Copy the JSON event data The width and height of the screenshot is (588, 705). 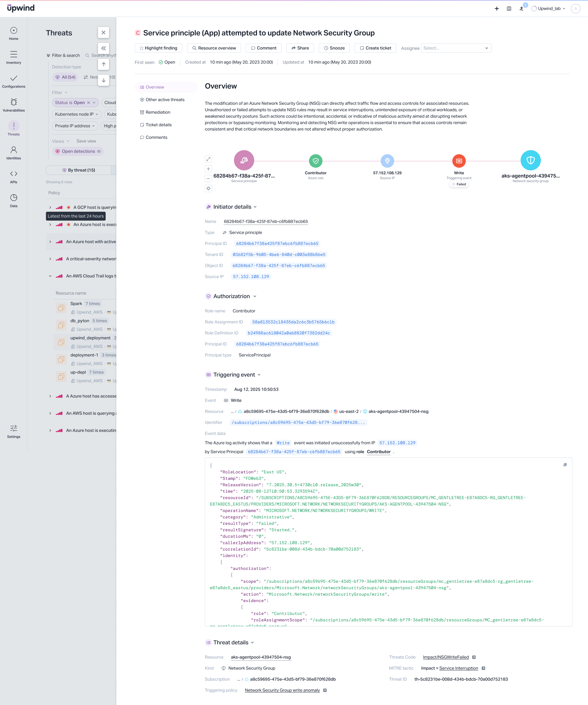coord(565,465)
